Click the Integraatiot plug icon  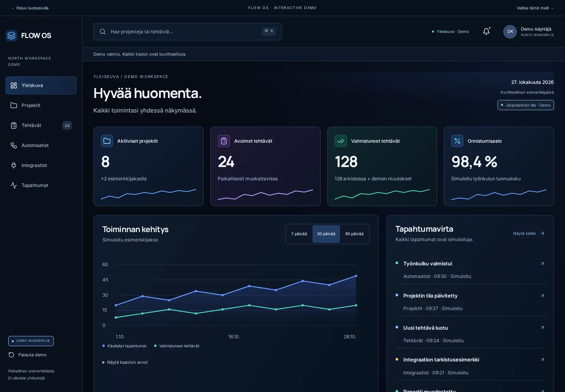click(14, 165)
